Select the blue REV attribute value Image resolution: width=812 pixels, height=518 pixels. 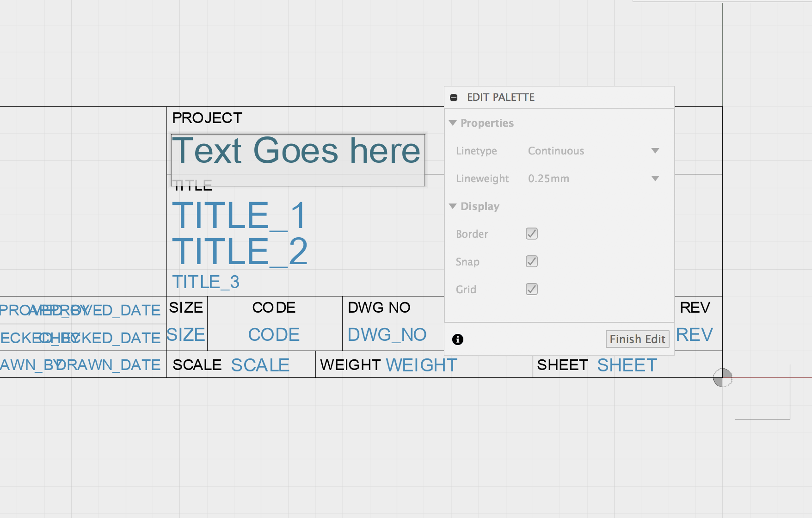695,335
